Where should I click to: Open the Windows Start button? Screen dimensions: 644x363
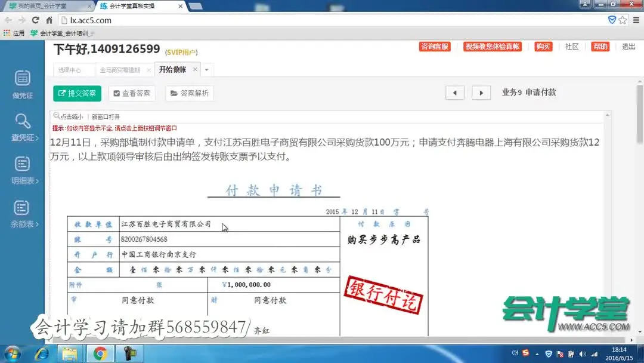[x=13, y=353]
